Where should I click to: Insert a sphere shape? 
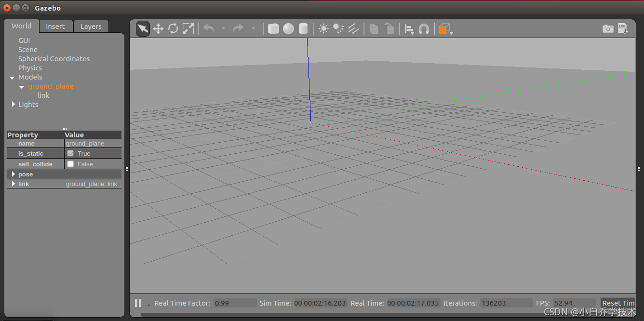(x=288, y=29)
